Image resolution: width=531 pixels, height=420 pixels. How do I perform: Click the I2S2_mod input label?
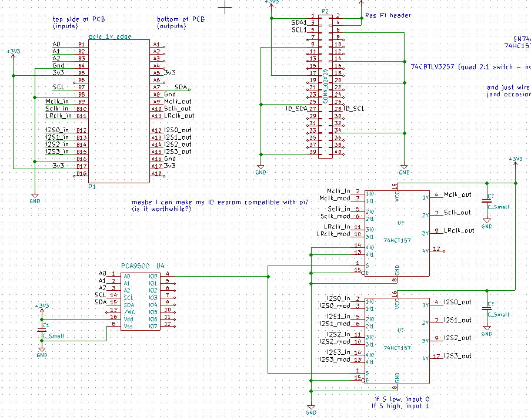[335, 341]
